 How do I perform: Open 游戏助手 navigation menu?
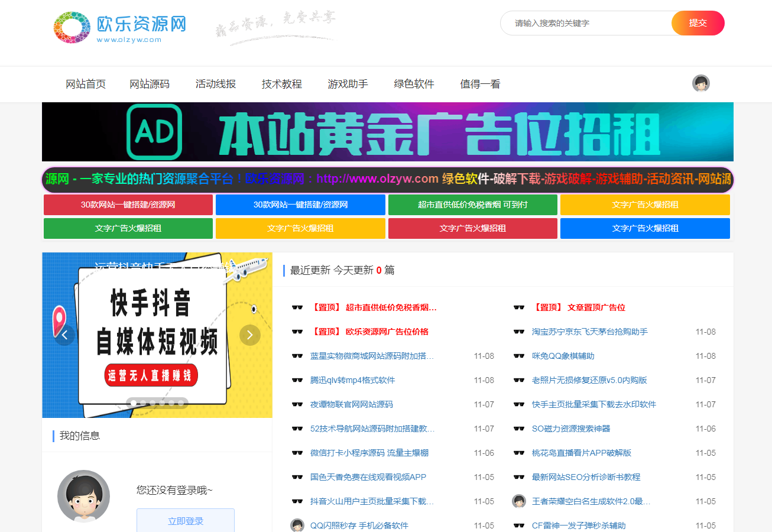[x=348, y=84]
